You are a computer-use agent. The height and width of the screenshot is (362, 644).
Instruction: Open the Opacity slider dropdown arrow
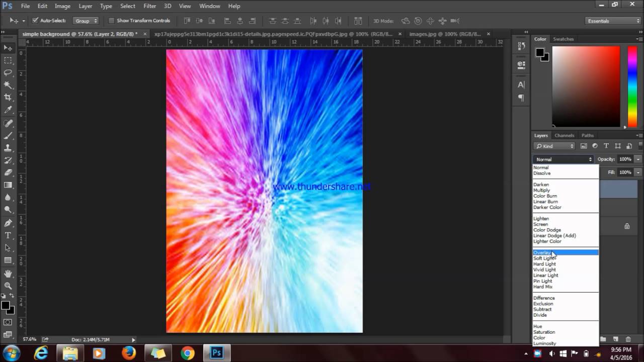tap(638, 159)
